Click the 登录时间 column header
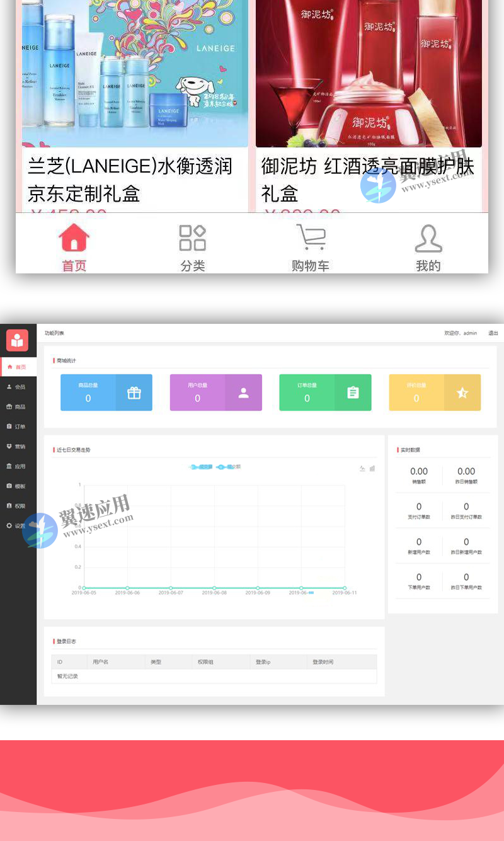Screen dimensions: 504x841 tap(323, 662)
